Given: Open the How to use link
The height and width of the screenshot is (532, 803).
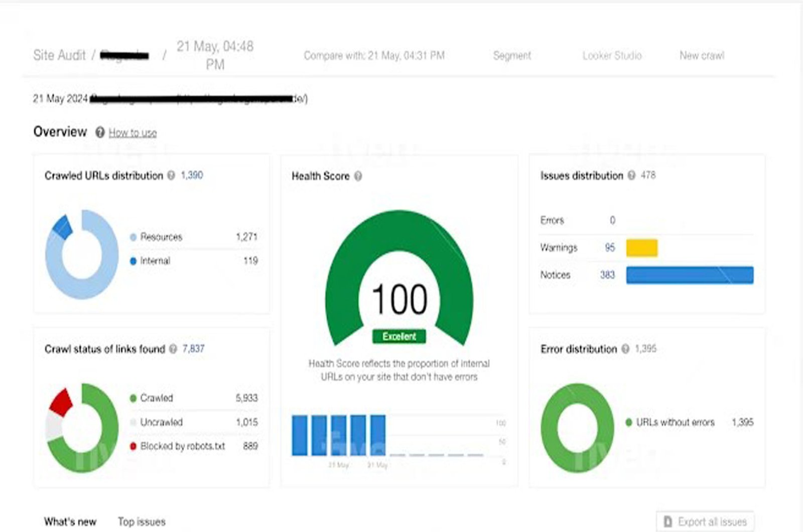Looking at the screenshot, I should click(x=132, y=133).
